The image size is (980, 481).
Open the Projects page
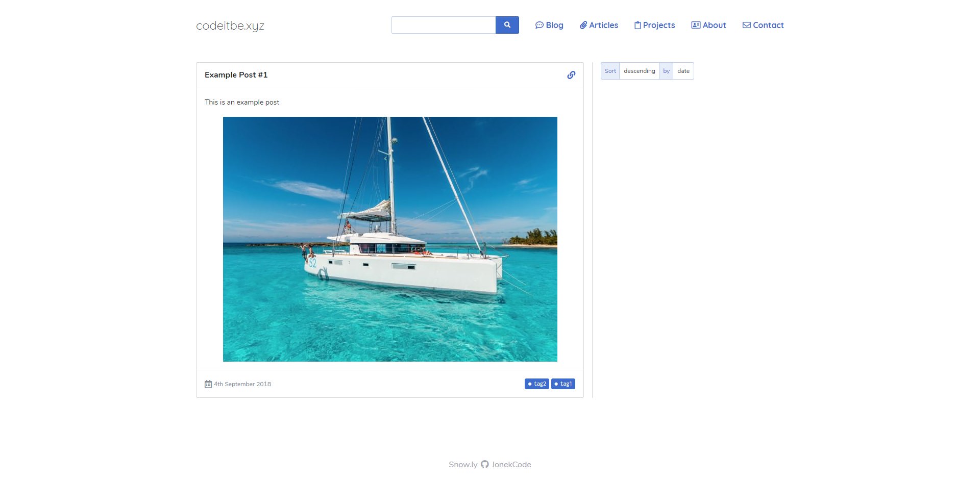coord(654,25)
